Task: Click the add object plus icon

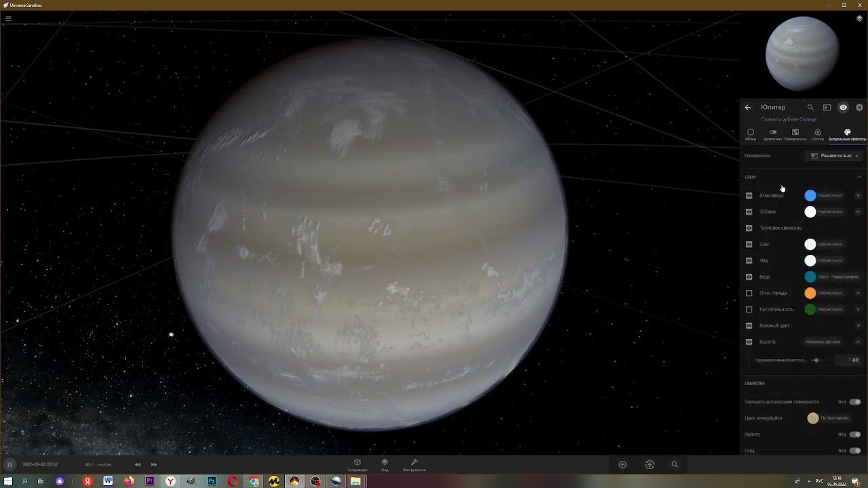Action: (x=623, y=464)
